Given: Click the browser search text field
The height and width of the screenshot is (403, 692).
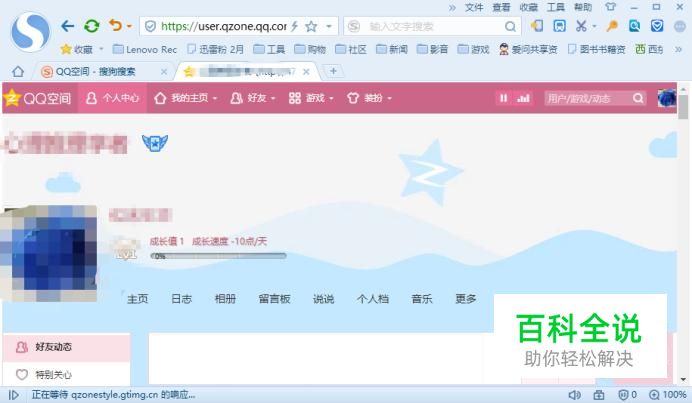Looking at the screenshot, I should (x=432, y=26).
